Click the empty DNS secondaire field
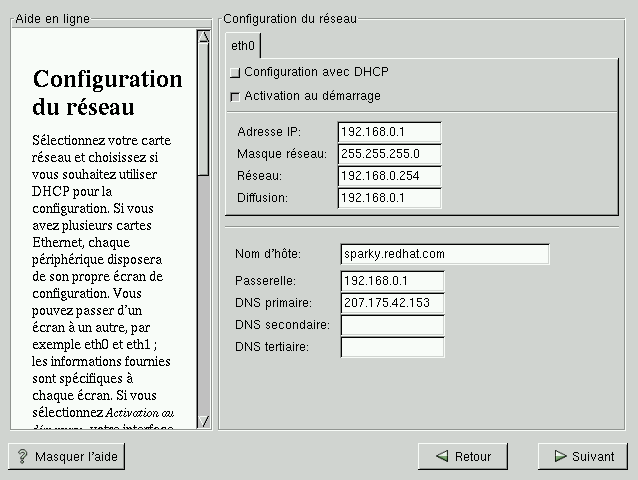This screenshot has height=480, width=638. click(392, 325)
